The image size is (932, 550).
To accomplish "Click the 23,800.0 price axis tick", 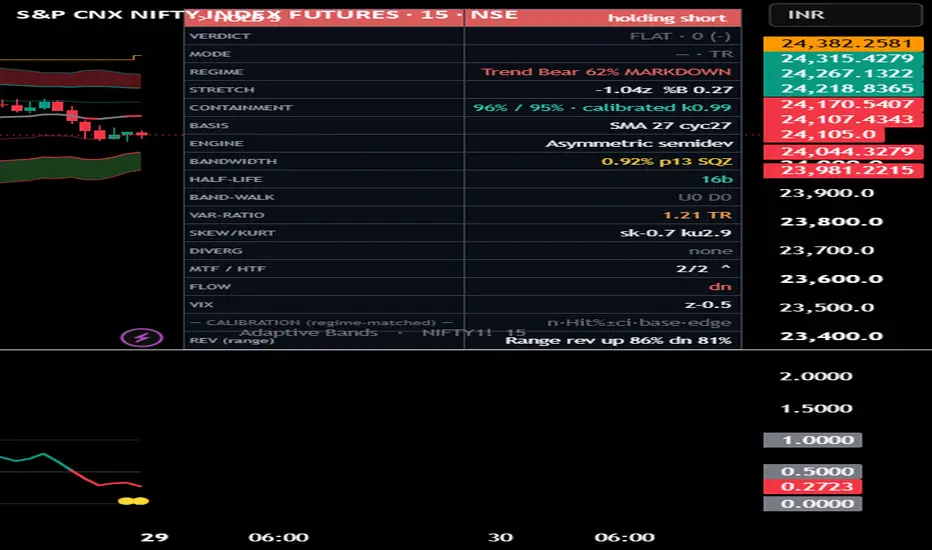I will [x=831, y=222].
